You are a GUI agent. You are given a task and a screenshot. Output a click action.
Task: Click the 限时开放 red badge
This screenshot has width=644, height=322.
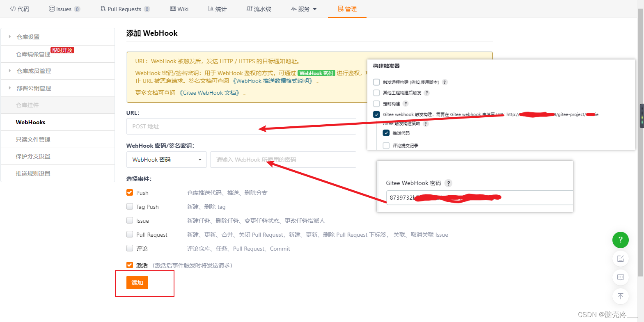(x=62, y=50)
